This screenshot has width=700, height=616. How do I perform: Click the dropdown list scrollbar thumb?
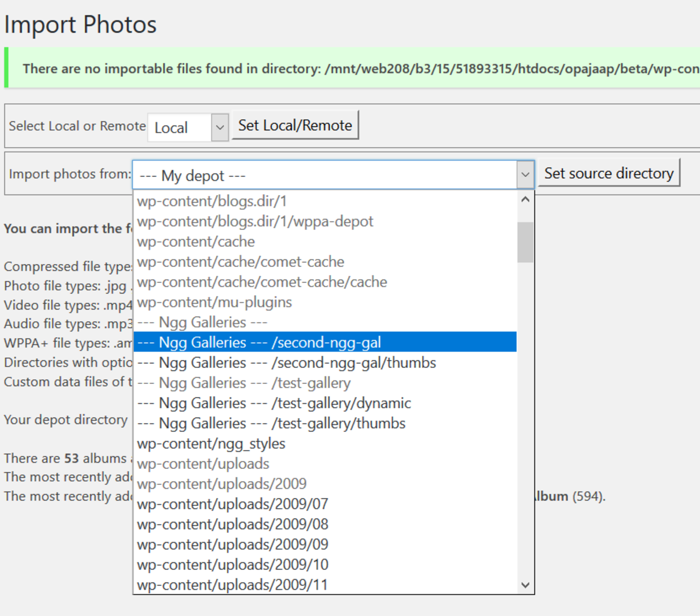[x=525, y=242]
